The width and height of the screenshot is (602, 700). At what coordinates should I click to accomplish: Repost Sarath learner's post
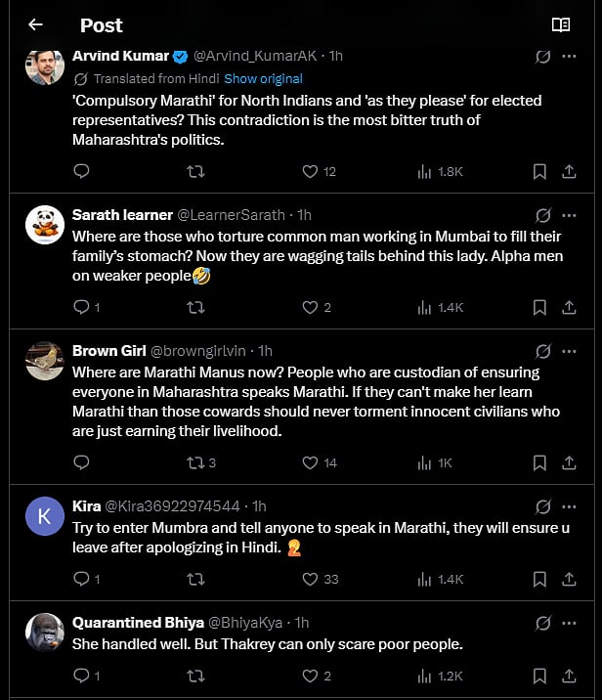click(195, 307)
